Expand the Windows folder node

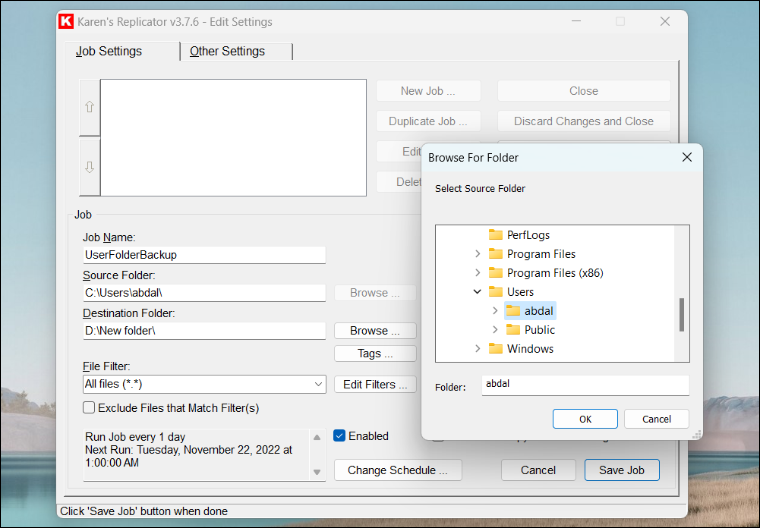pyautogui.click(x=477, y=348)
